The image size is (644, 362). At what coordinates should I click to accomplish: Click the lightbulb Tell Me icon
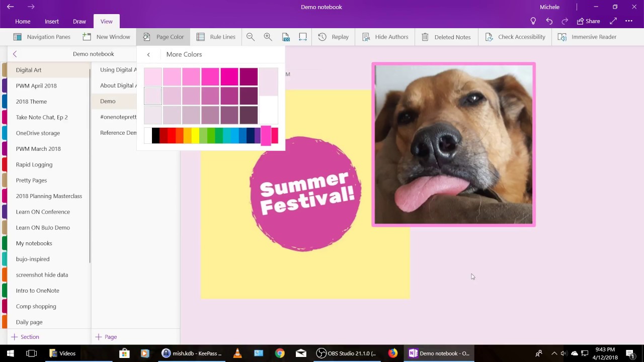(x=533, y=21)
